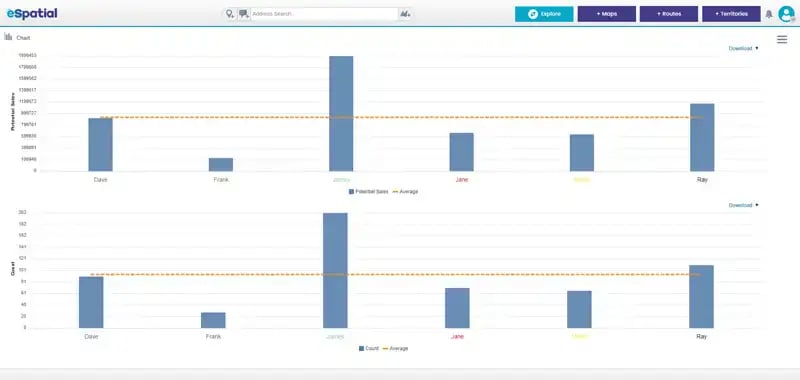Click the Jane label under top chart
800x380 pixels.
click(x=461, y=180)
